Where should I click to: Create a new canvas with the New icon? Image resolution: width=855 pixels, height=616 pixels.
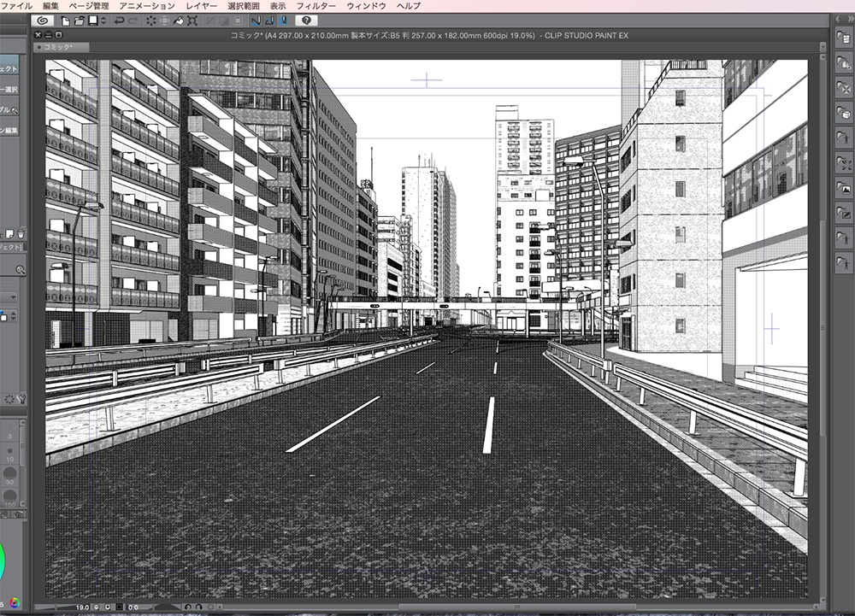click(x=67, y=22)
